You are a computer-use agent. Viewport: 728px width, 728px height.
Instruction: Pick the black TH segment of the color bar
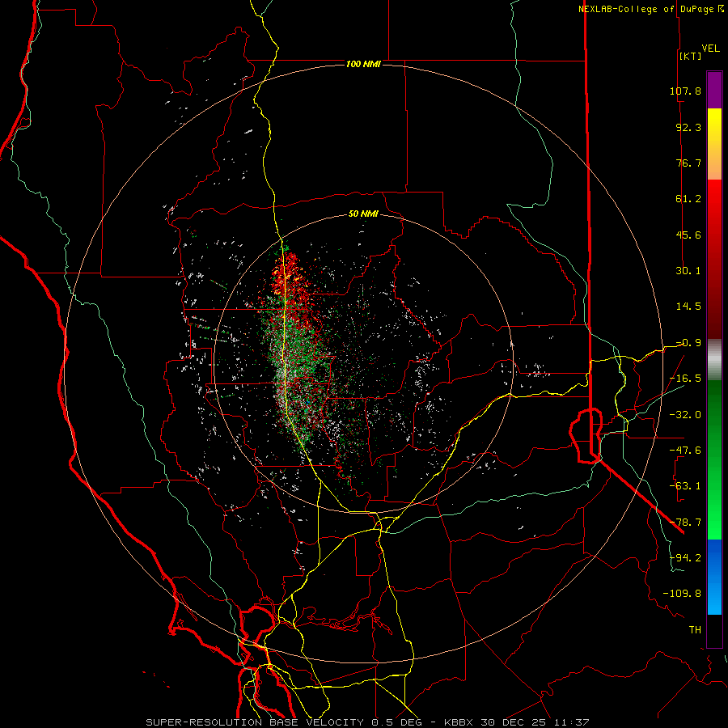[714, 630]
